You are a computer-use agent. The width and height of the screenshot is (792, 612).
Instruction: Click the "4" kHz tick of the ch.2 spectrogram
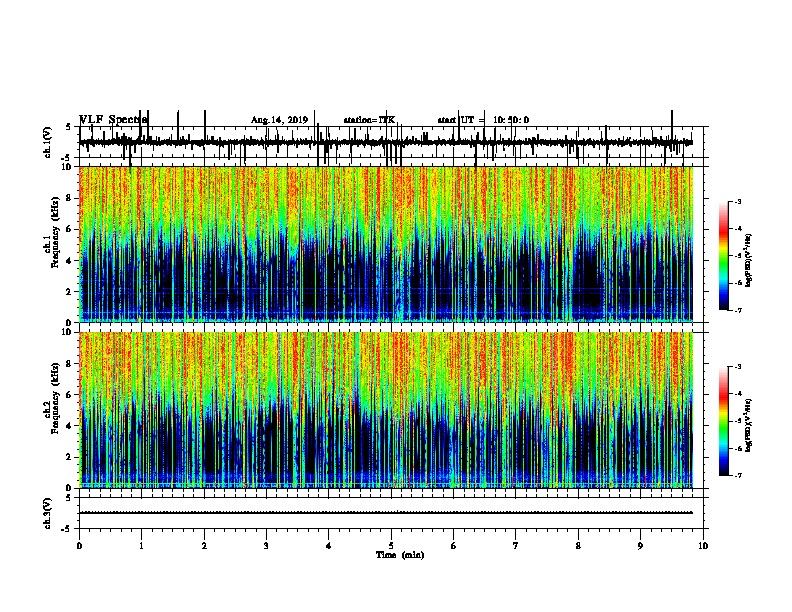(69, 426)
